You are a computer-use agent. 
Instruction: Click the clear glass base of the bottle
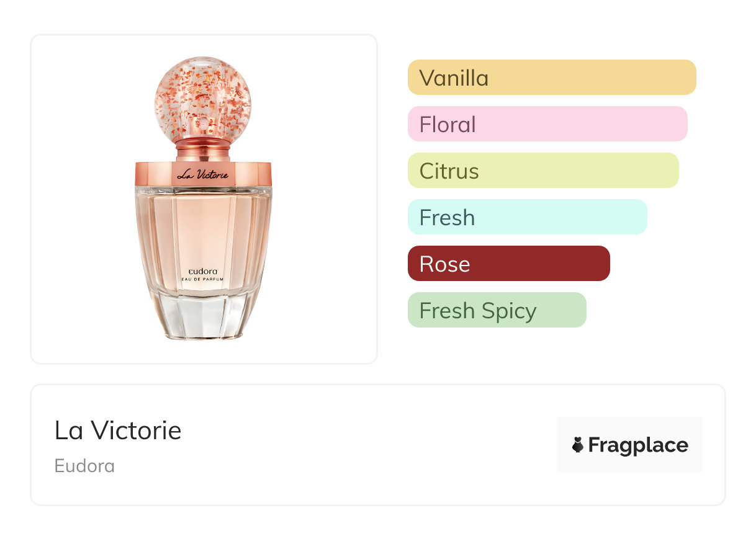(203, 316)
